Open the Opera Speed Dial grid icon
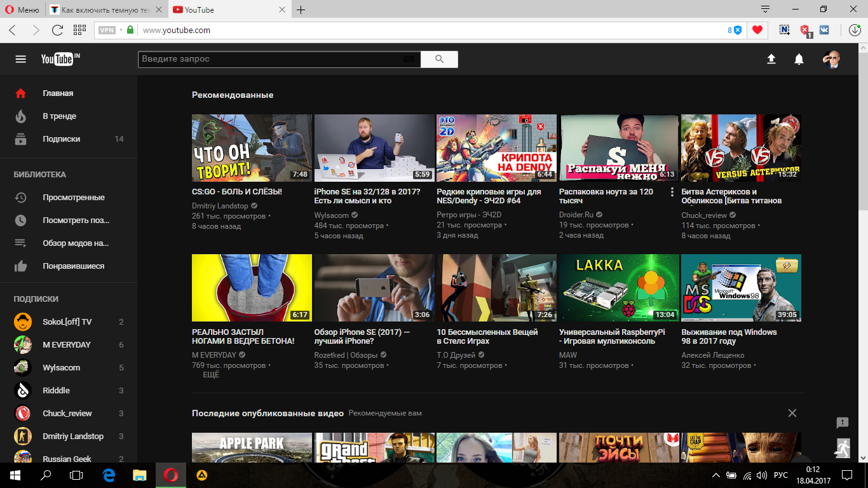868x488 pixels. 79,30
